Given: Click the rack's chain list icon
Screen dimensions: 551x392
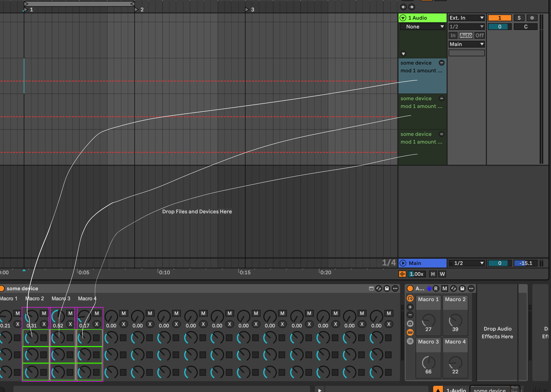Looking at the screenshot, I should [410, 341].
